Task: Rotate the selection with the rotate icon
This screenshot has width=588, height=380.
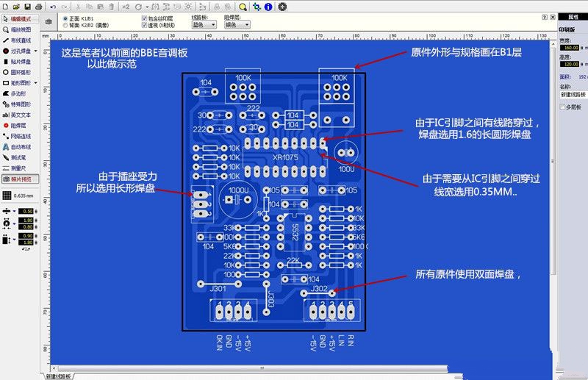Action: 138,7
